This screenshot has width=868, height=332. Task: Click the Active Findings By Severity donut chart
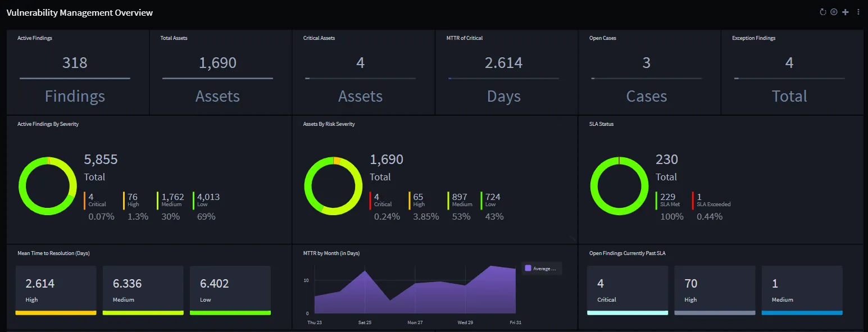(x=48, y=185)
